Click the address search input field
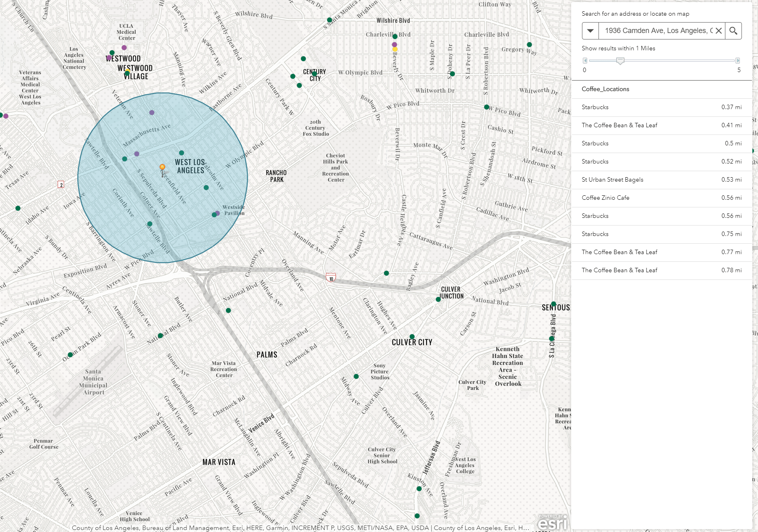 pyautogui.click(x=659, y=31)
